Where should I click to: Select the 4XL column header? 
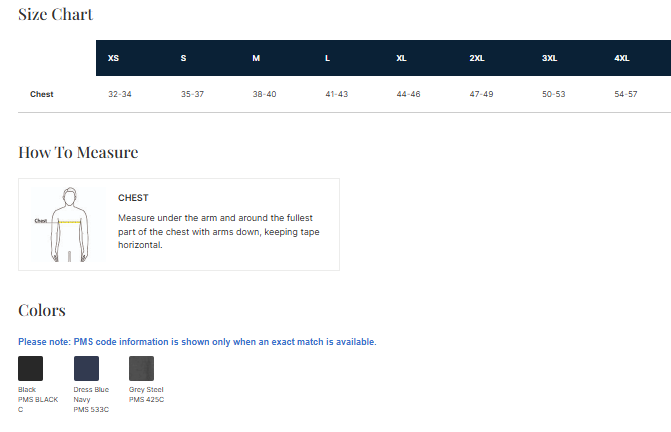pyautogui.click(x=622, y=58)
